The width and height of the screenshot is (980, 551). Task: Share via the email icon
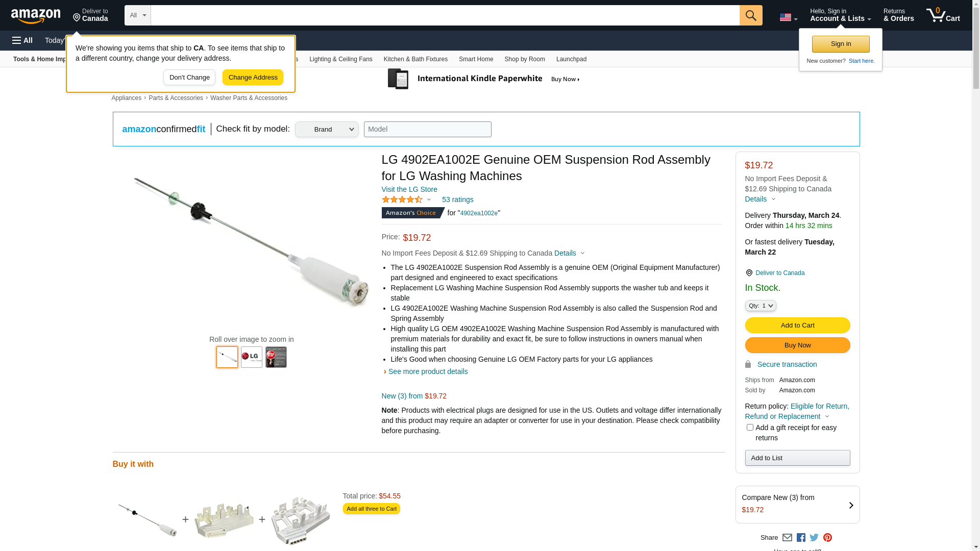pos(787,537)
